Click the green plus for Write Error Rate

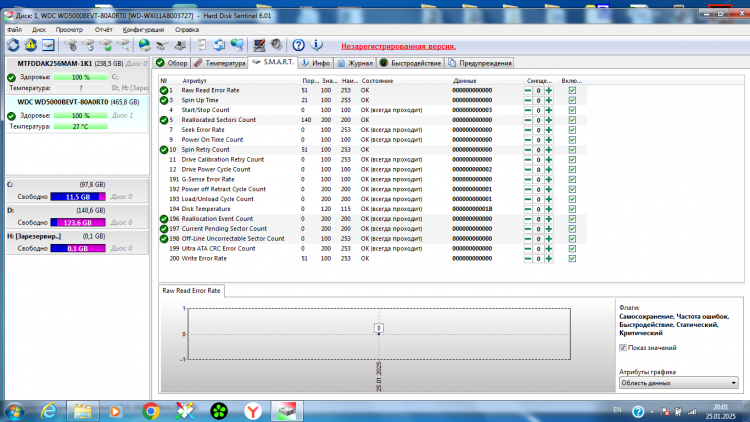point(549,258)
